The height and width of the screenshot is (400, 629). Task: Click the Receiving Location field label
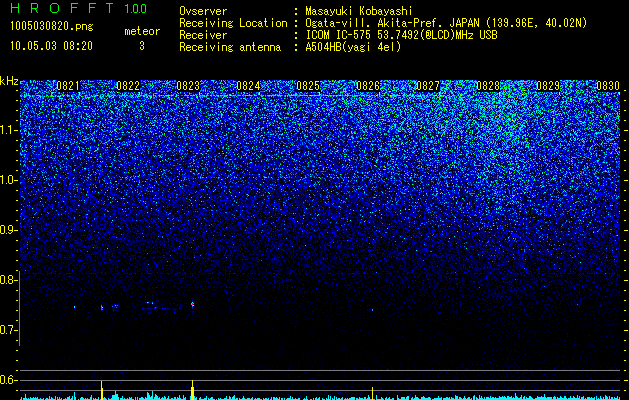click(x=233, y=23)
